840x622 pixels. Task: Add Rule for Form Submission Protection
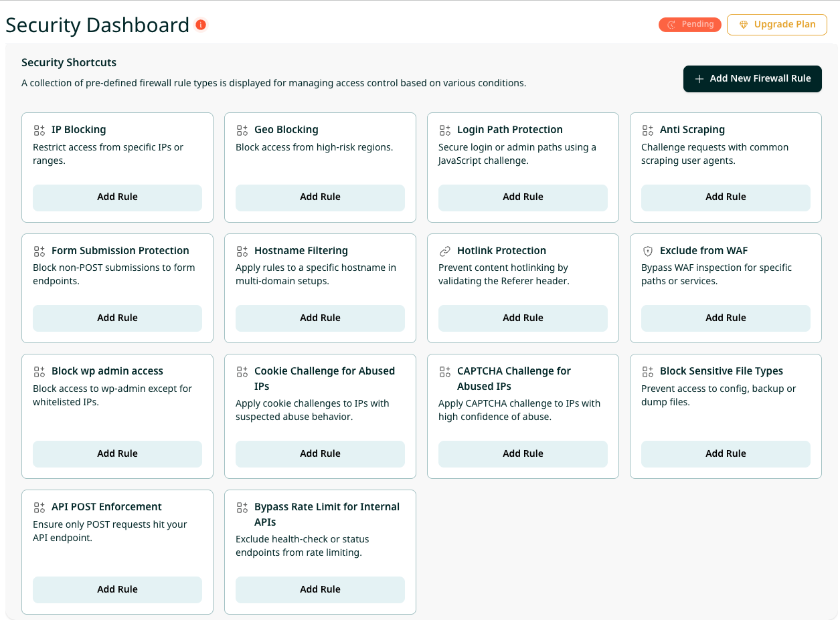[x=117, y=318]
